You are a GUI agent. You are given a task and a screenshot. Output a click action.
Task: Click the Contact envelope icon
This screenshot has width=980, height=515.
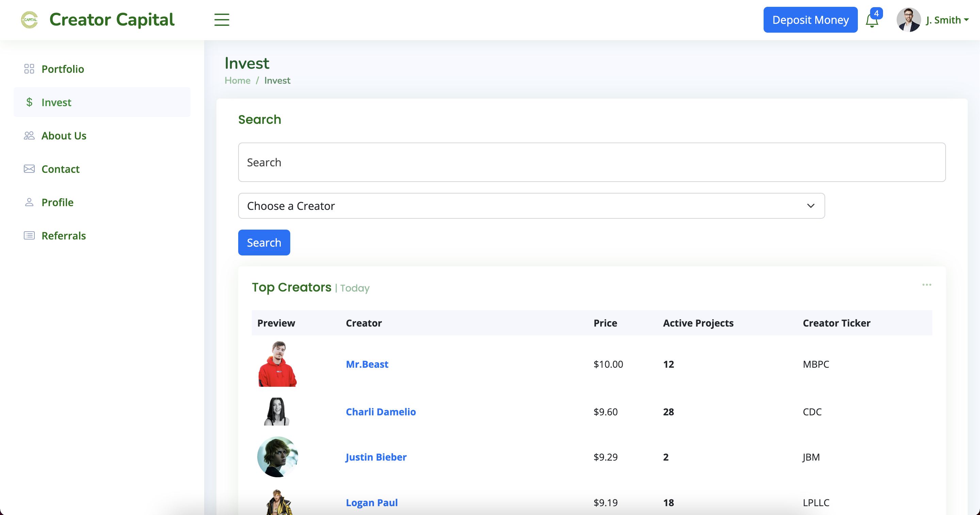click(29, 169)
